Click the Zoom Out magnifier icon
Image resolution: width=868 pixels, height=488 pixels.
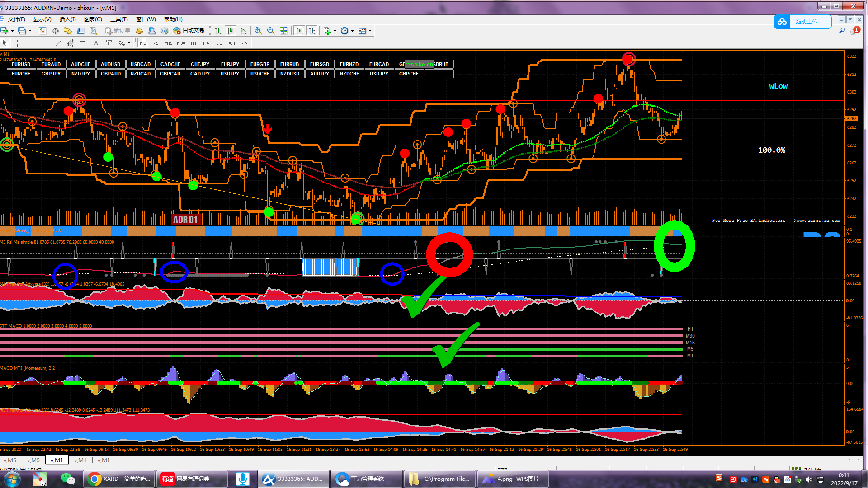coord(271,31)
